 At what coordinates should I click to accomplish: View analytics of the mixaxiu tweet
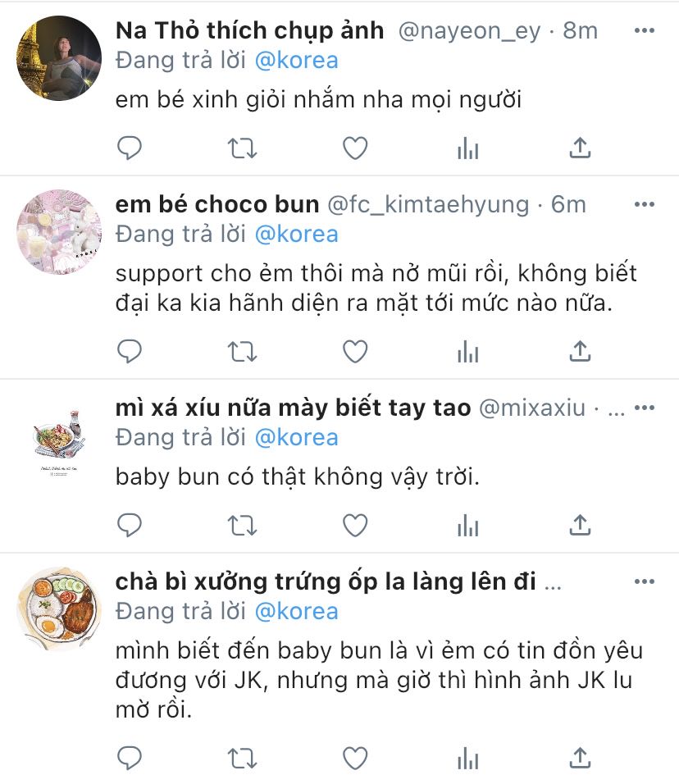[x=468, y=526]
